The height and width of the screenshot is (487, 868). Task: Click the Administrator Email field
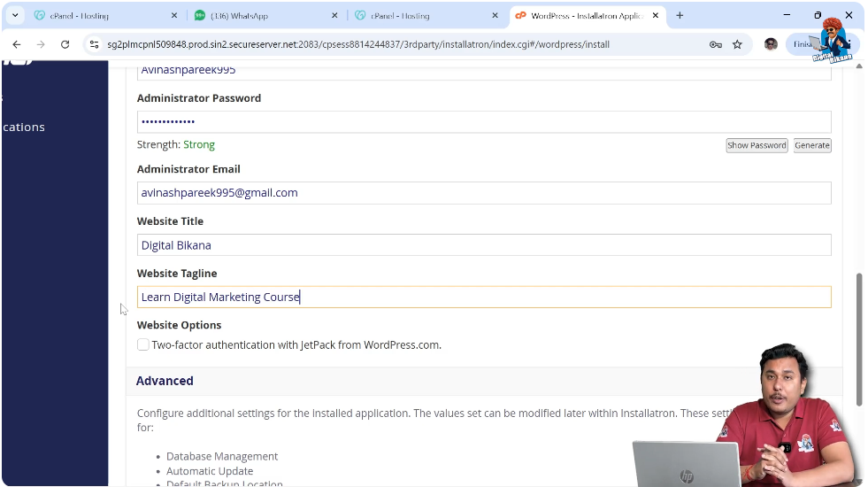point(484,193)
